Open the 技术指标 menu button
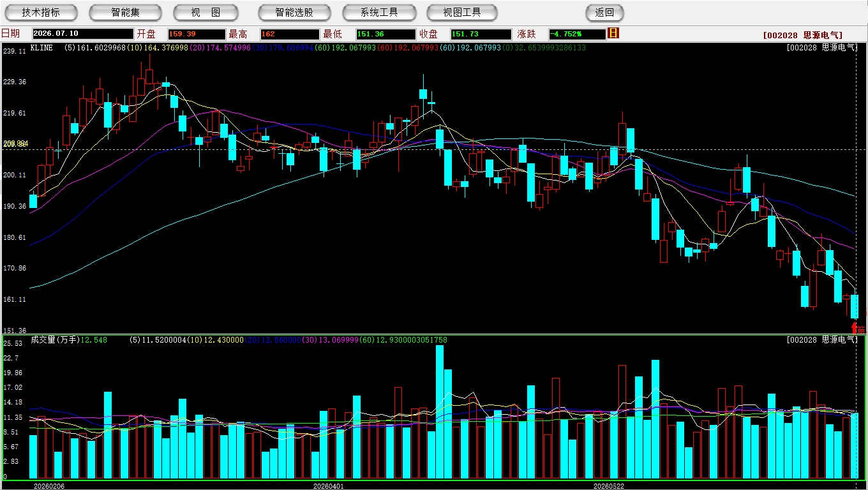Viewport: 868px width, 490px height. tap(41, 12)
